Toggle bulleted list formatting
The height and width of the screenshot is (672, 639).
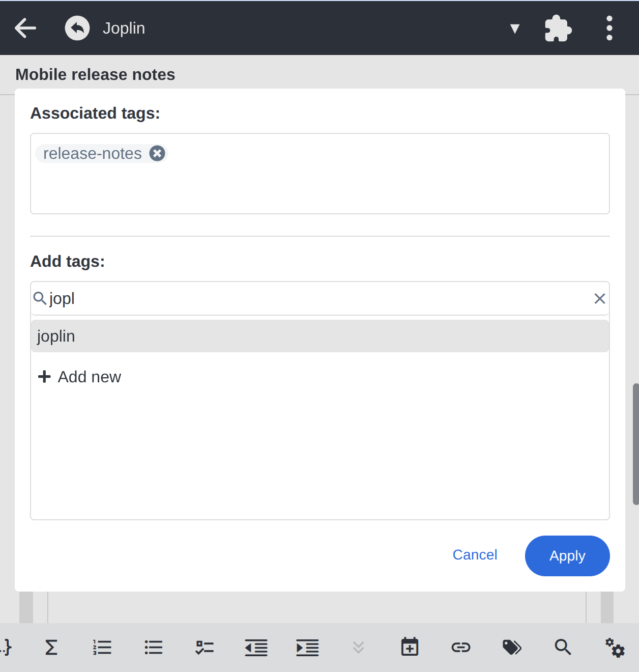tap(153, 648)
